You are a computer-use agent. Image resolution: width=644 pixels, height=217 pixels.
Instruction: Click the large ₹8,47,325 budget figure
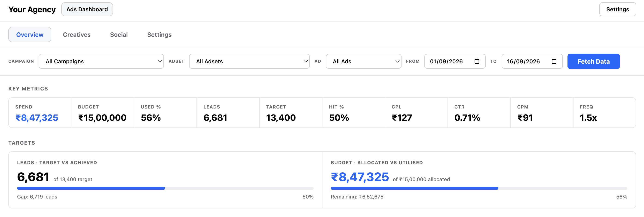click(x=360, y=177)
